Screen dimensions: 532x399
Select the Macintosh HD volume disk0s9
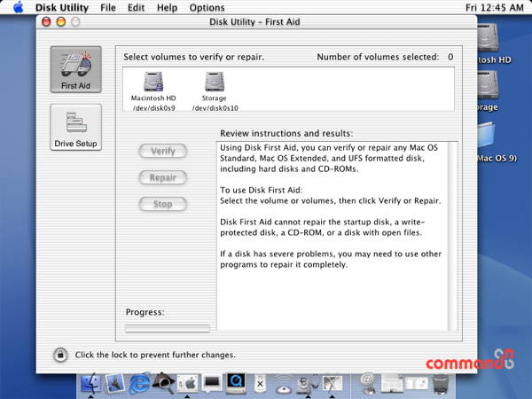153,91
